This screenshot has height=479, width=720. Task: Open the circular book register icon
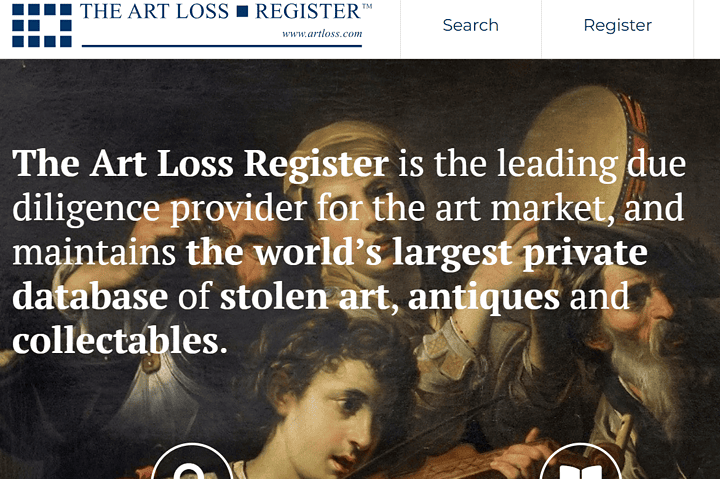coord(580,461)
